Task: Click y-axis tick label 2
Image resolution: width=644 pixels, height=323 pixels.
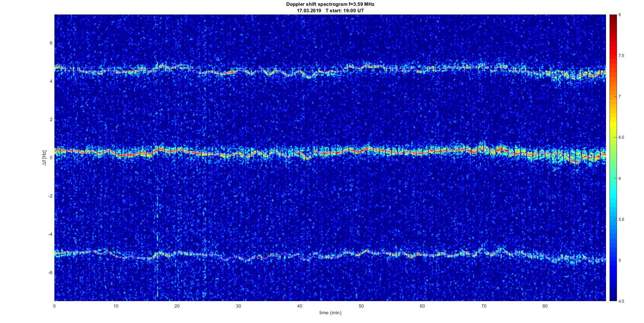Action: point(51,120)
